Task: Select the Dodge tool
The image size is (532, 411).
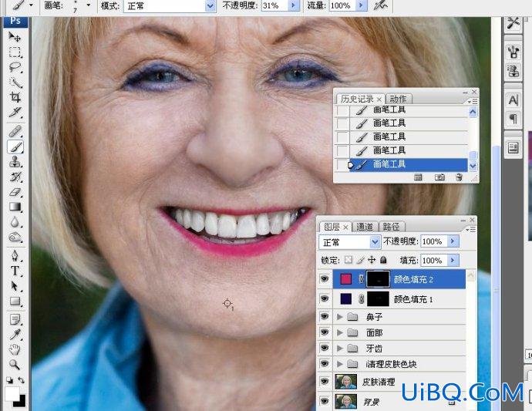Action: click(x=15, y=238)
